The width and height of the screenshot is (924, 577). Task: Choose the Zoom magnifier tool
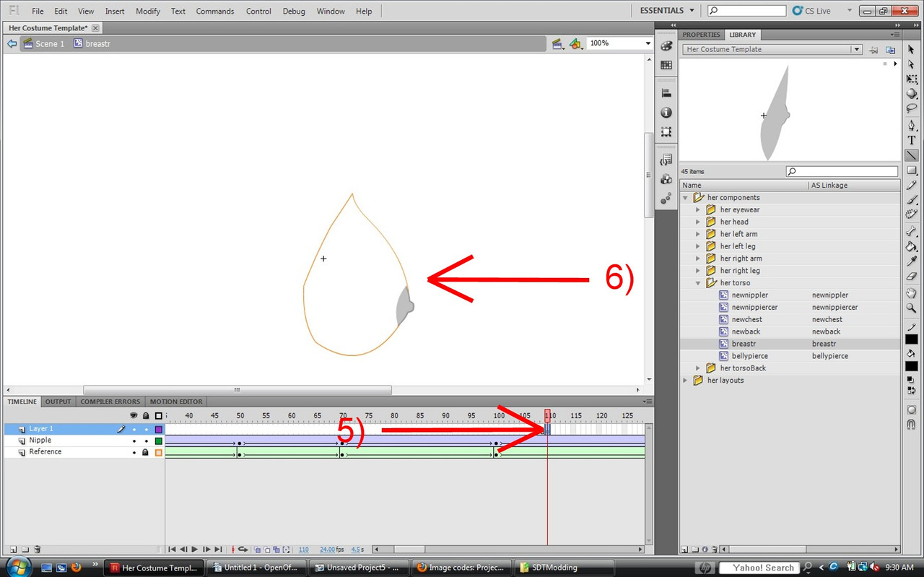[x=912, y=308]
